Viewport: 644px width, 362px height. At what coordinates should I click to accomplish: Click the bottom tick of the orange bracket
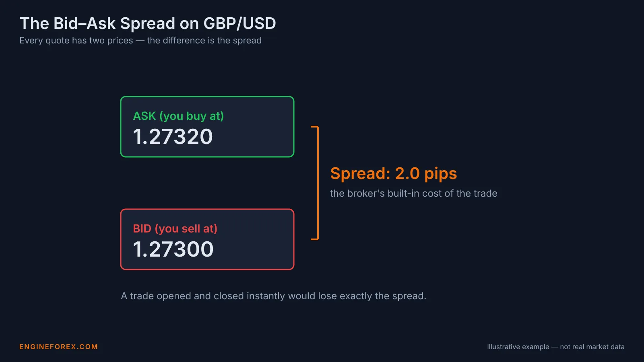coord(314,239)
